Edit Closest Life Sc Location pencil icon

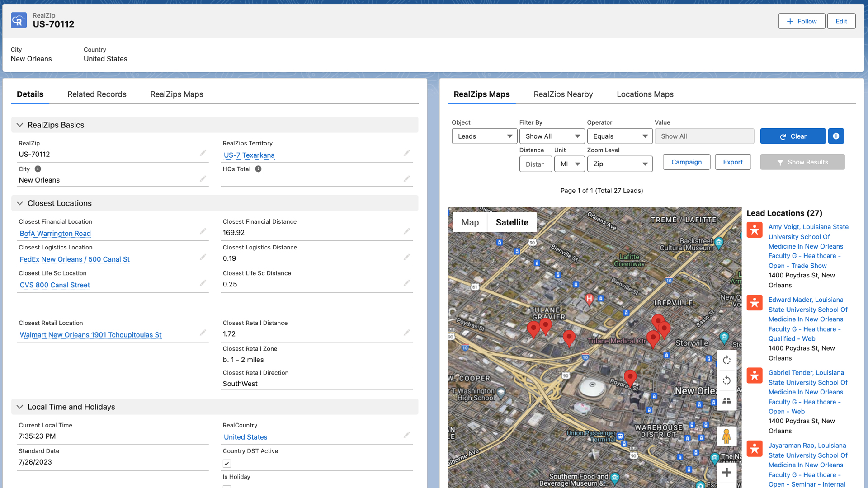(x=203, y=283)
